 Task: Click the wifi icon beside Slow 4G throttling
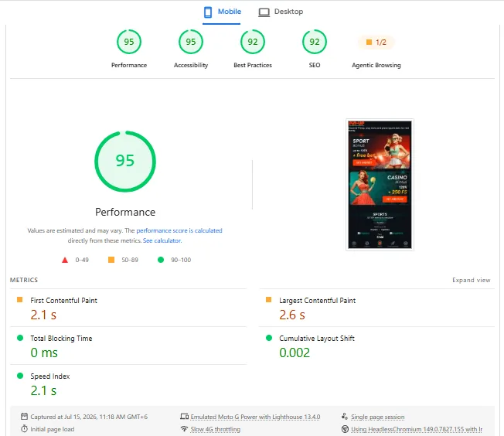coord(184,428)
